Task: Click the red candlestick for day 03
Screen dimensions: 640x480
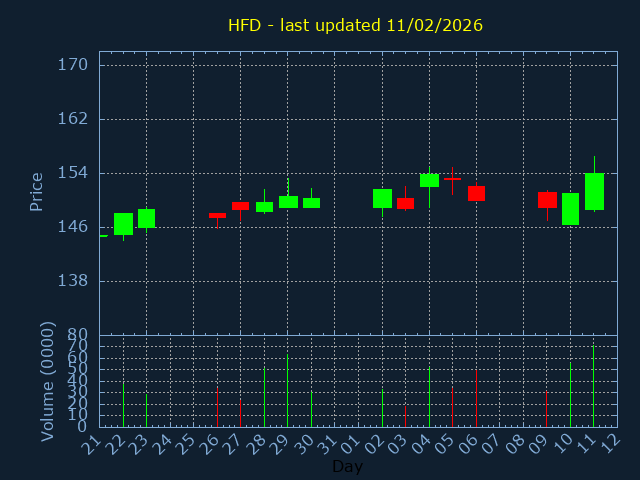Action: tap(405, 203)
